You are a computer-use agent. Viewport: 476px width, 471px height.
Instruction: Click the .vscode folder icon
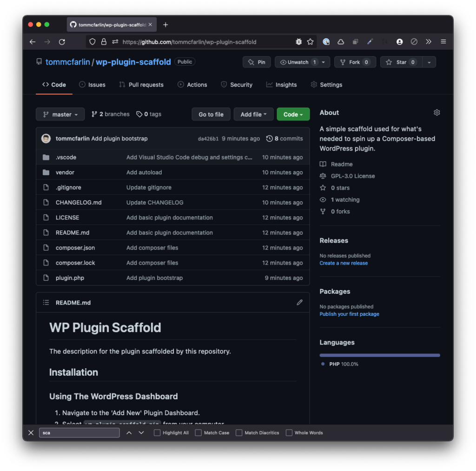(46, 157)
